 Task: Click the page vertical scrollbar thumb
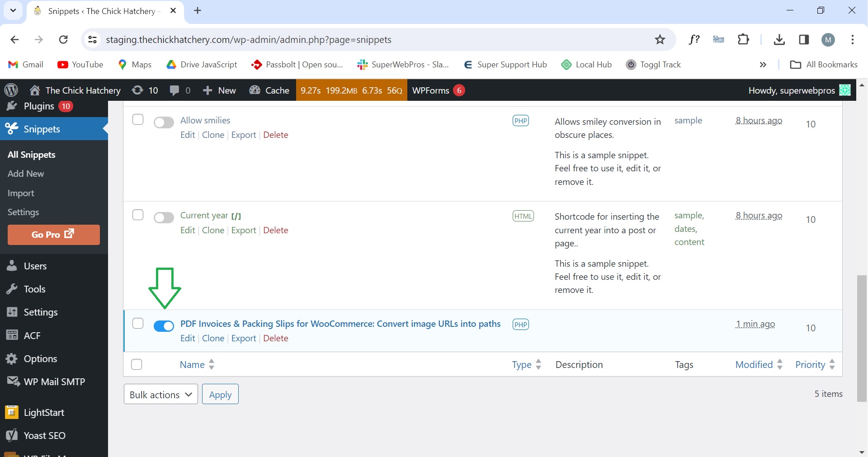click(862, 338)
